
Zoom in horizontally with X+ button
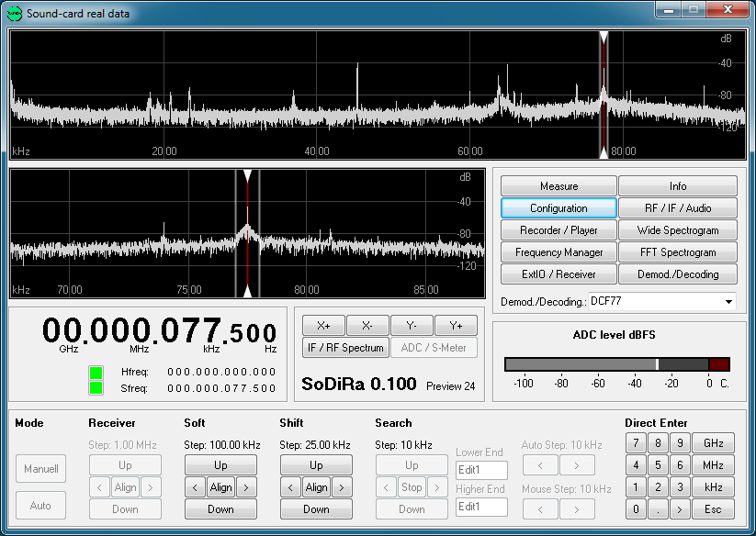pos(323,326)
